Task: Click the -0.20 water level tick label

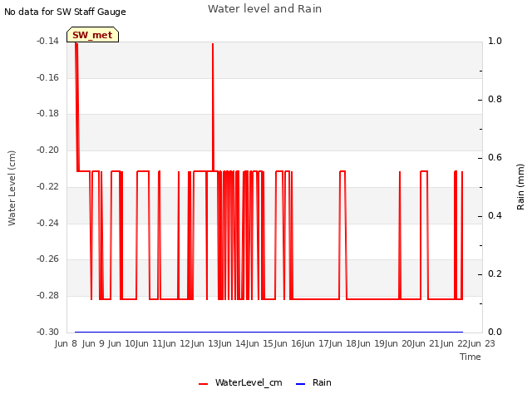Action: coord(47,150)
